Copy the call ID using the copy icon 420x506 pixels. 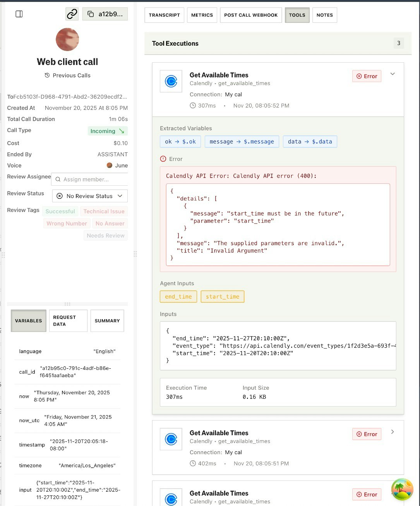pyautogui.click(x=90, y=13)
